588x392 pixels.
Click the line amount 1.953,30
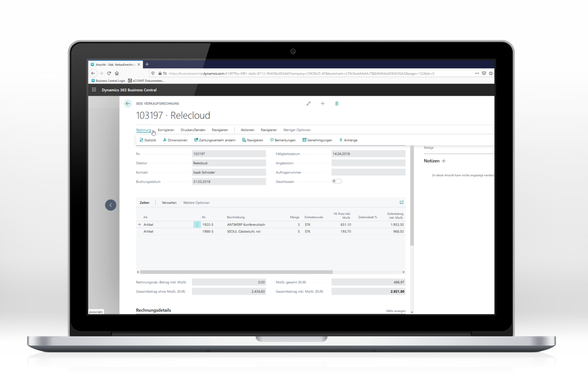[397, 225]
